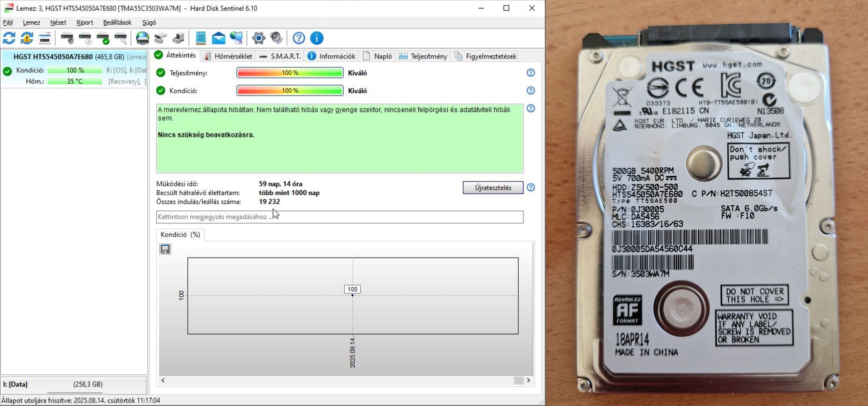868x406 pixels.
Task: Click the globe and monitor network icon
Action: (236, 38)
